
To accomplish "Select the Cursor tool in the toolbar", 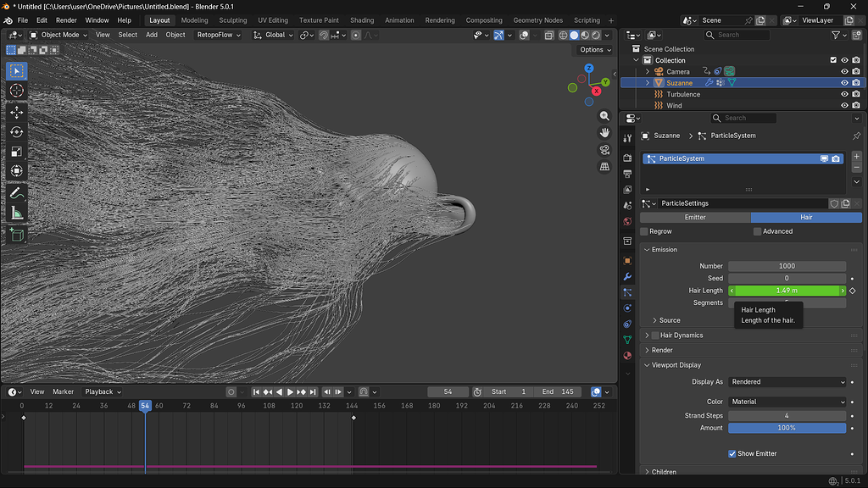I will coord(17,90).
